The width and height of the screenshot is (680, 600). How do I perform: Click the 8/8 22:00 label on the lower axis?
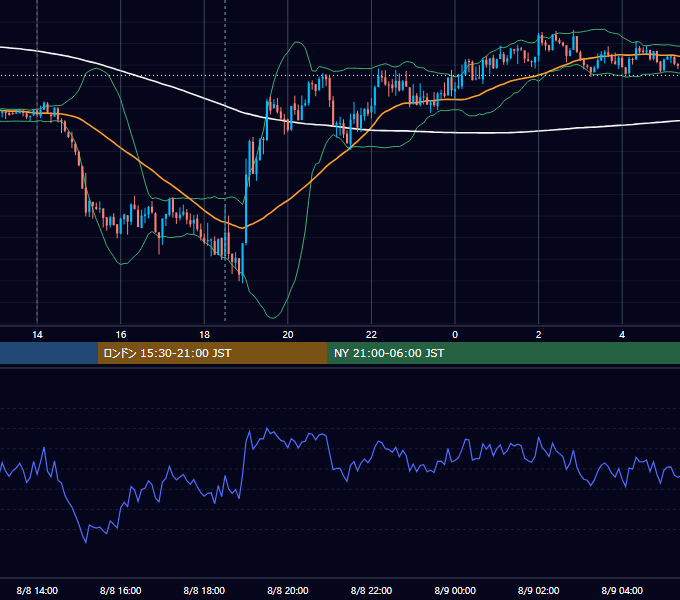[x=371, y=590]
